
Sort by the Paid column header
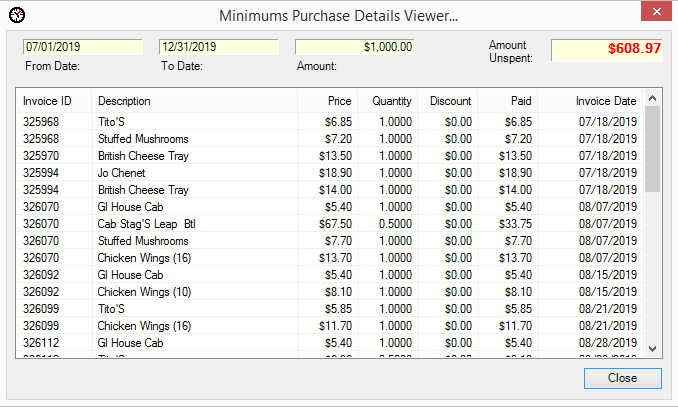pyautogui.click(x=507, y=101)
